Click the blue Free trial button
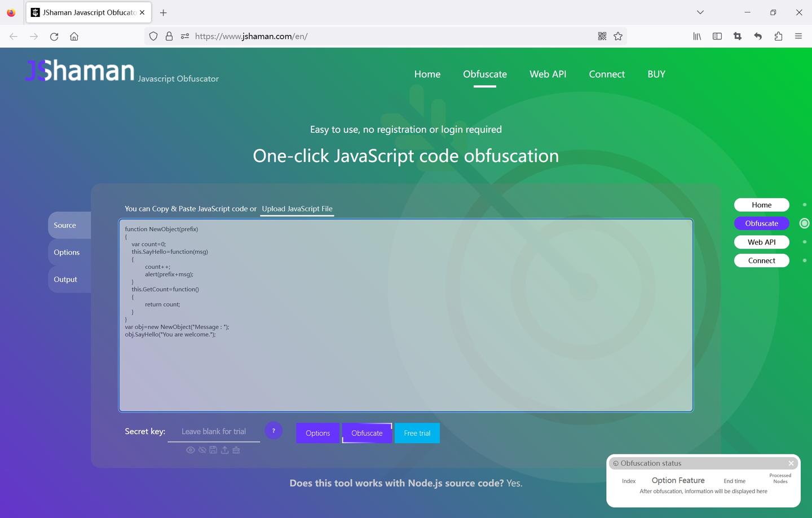 pyautogui.click(x=417, y=433)
